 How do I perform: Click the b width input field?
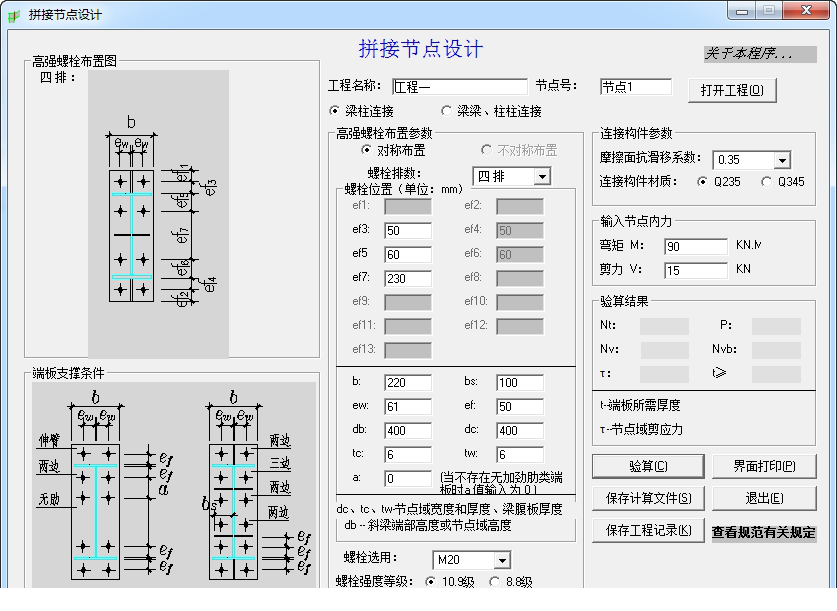pos(408,383)
